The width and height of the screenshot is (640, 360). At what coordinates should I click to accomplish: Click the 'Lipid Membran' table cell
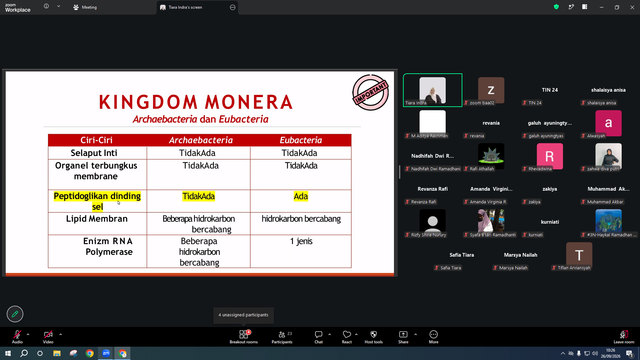[x=97, y=224]
